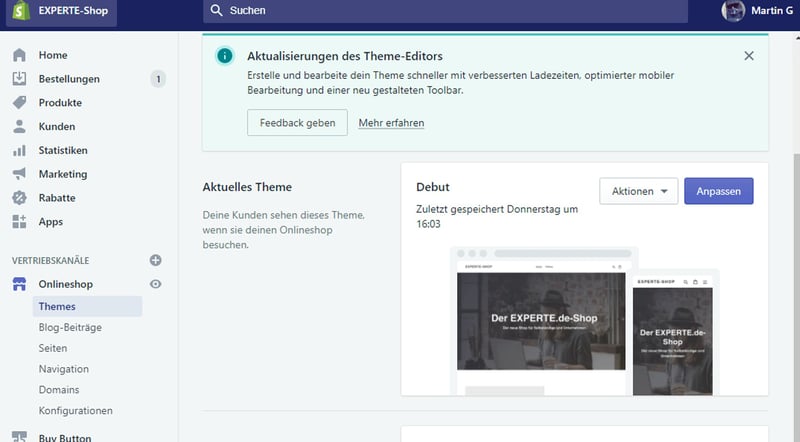The height and width of the screenshot is (442, 800).
Task: Click the Feedback geben button
Action: pyautogui.click(x=297, y=123)
